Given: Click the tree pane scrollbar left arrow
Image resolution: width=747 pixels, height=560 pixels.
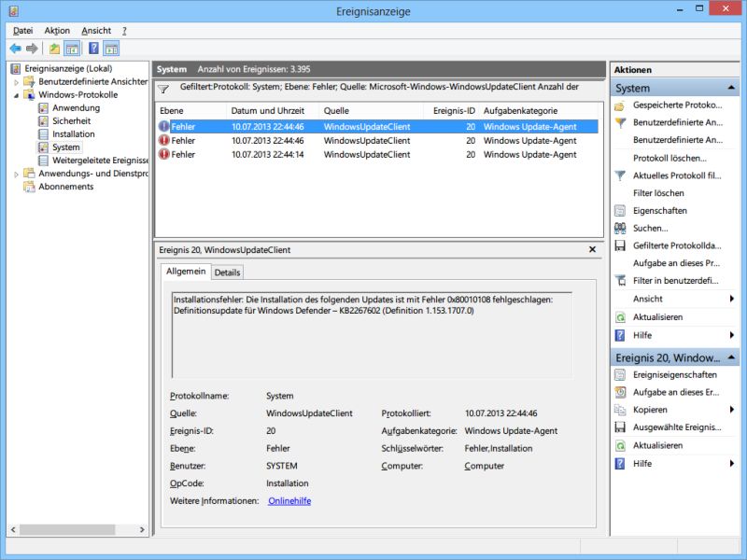Looking at the screenshot, I should [13, 529].
